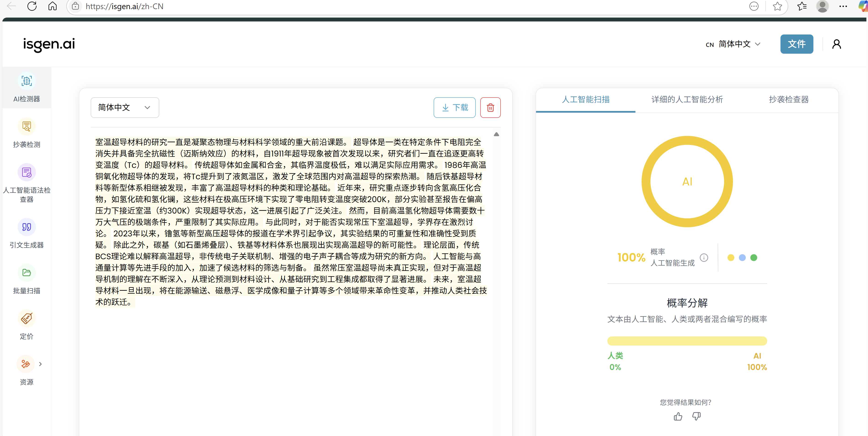Click the green legend dot

coord(754,258)
